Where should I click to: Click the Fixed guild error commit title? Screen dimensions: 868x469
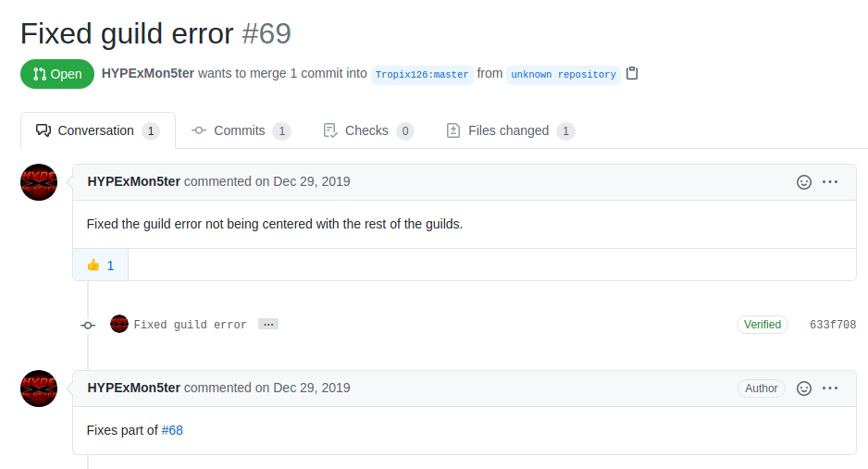(x=191, y=325)
